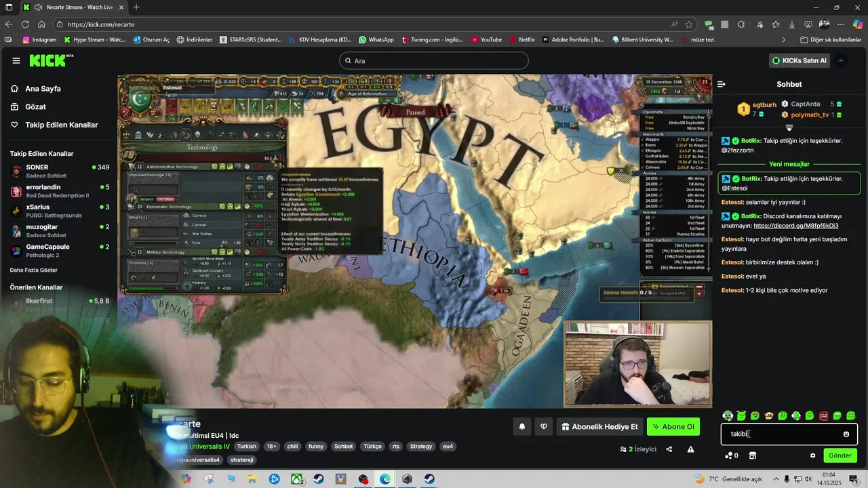The image size is (868, 488).
Task: Expand more bookmarks chevron
Action: [783, 40]
